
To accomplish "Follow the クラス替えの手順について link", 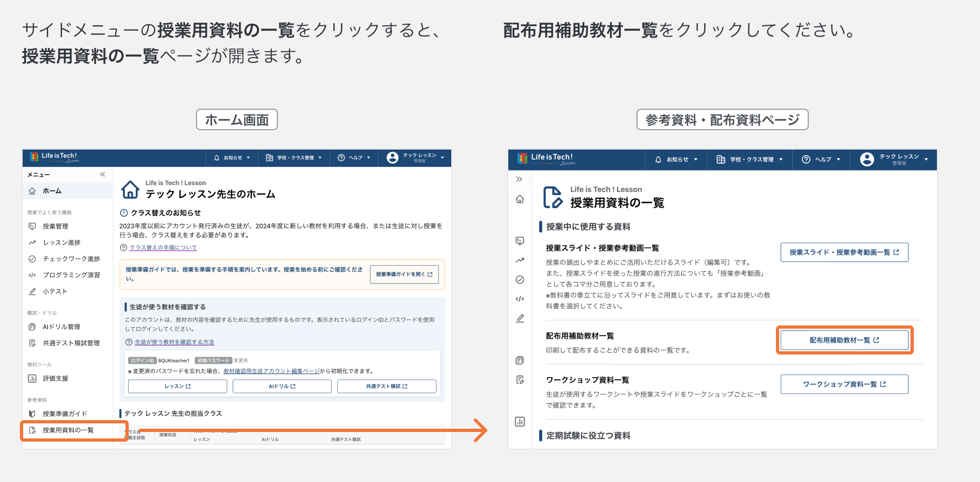I will pyautogui.click(x=163, y=247).
